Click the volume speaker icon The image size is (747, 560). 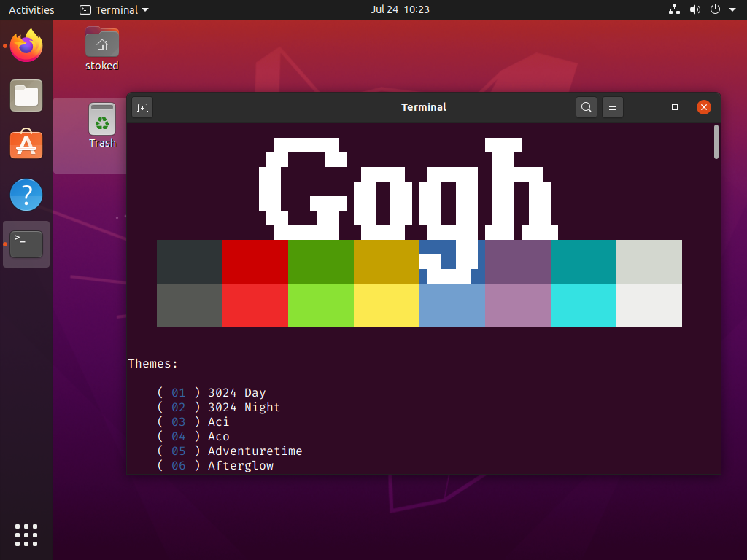(x=694, y=10)
